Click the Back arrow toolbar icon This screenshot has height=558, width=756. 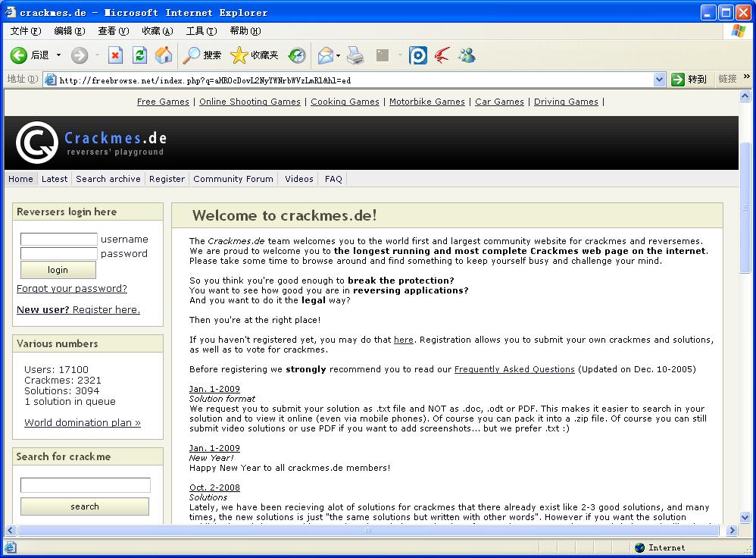[19, 55]
